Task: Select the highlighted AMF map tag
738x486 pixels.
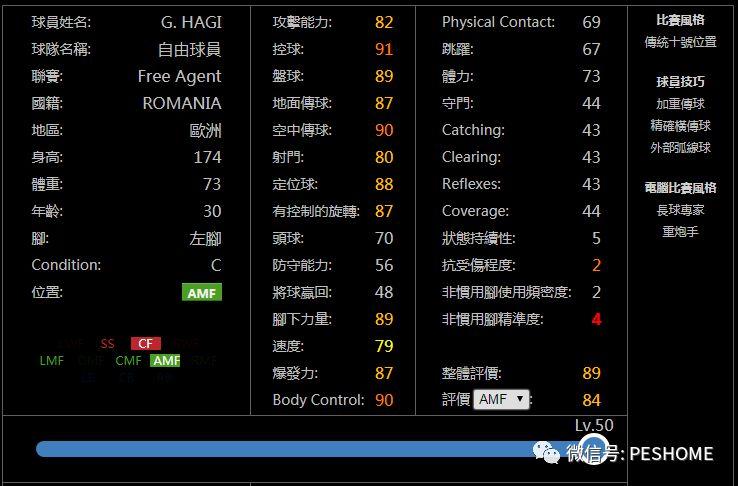Action: click(165, 361)
